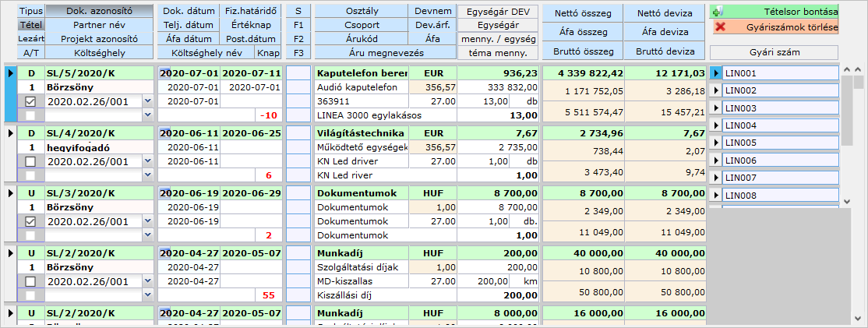Open project dropdown in SL/5/2020/K row
The height and width of the screenshot is (328, 868).
click(x=148, y=101)
